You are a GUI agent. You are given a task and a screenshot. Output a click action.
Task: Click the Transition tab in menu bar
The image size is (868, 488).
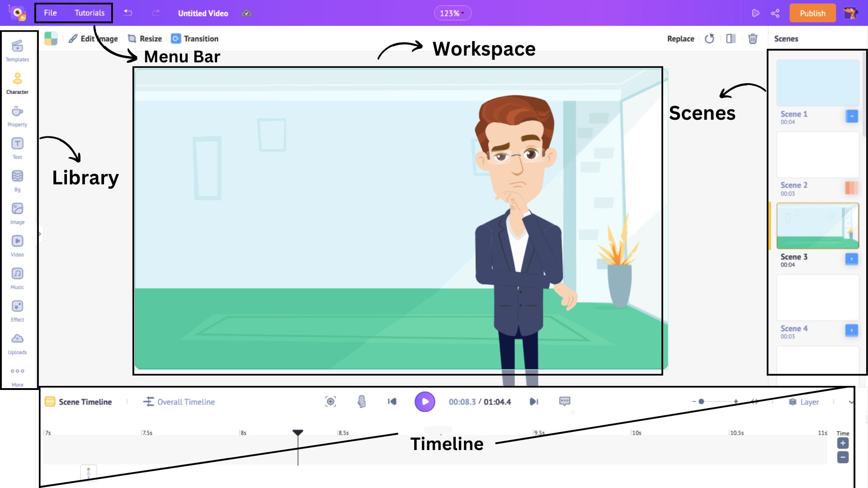(195, 39)
